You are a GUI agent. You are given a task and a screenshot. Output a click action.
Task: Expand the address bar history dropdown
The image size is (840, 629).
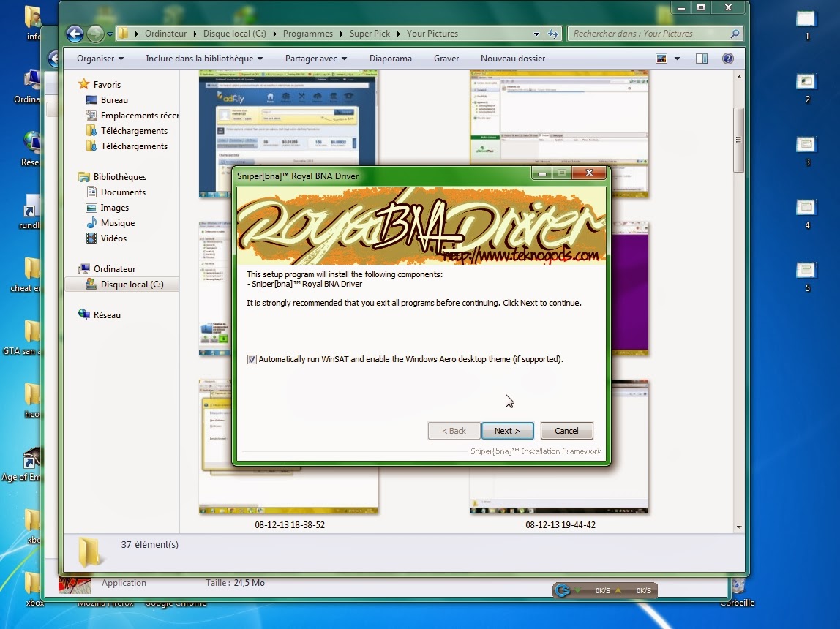536,34
